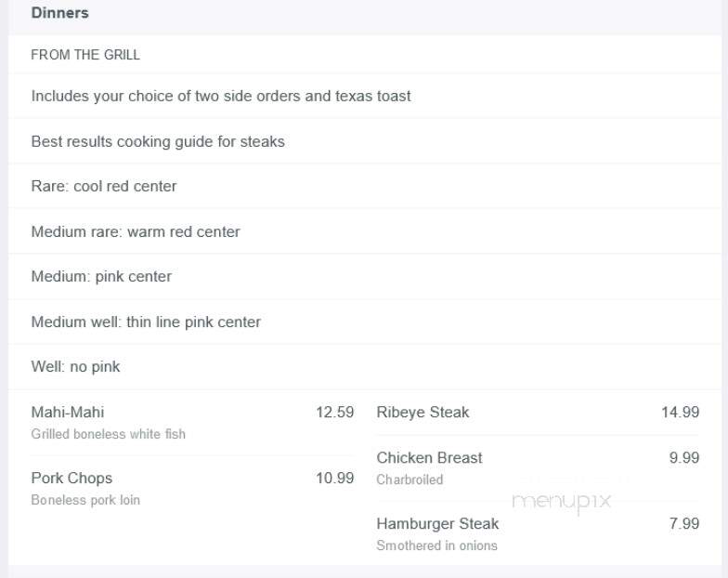Select the Charbroiled description text

(x=410, y=479)
